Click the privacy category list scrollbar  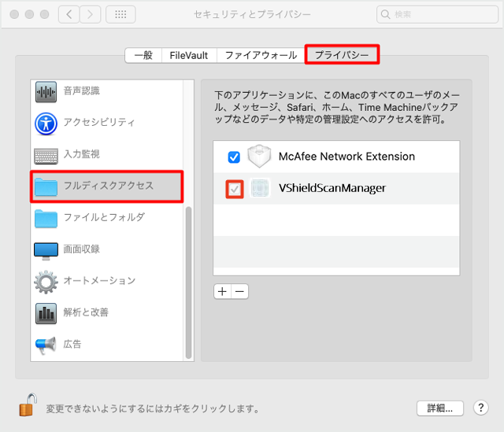(189, 282)
